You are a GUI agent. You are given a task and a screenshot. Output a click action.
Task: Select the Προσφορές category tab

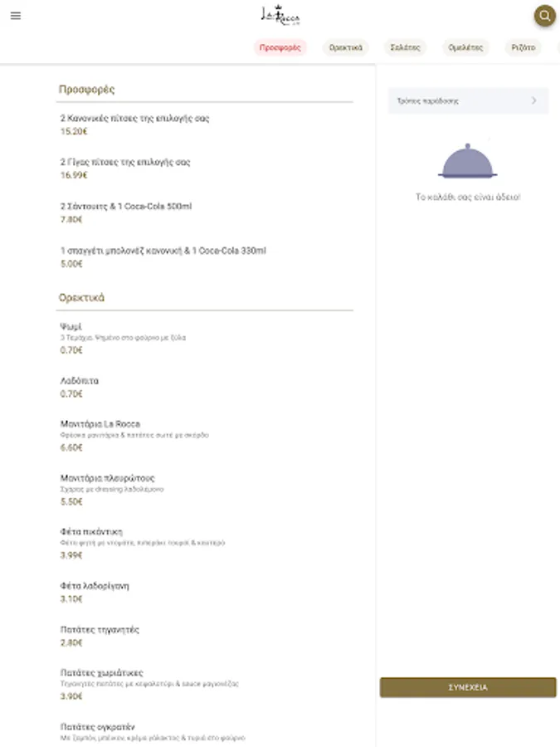[280, 47]
